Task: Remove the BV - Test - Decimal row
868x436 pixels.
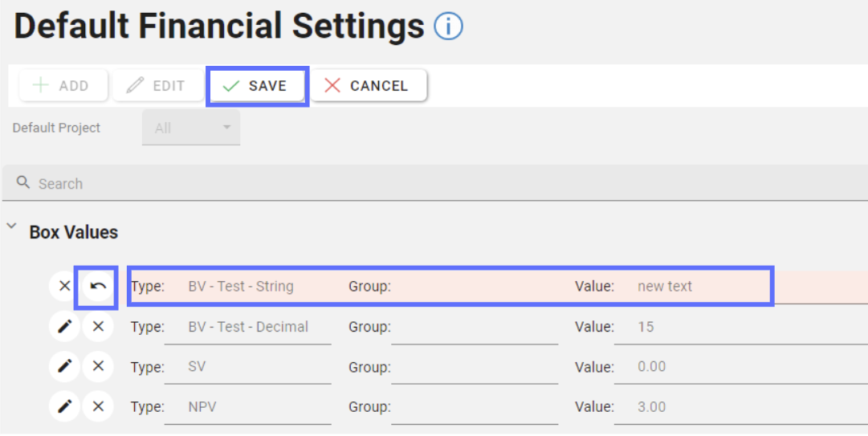Action: (x=98, y=327)
